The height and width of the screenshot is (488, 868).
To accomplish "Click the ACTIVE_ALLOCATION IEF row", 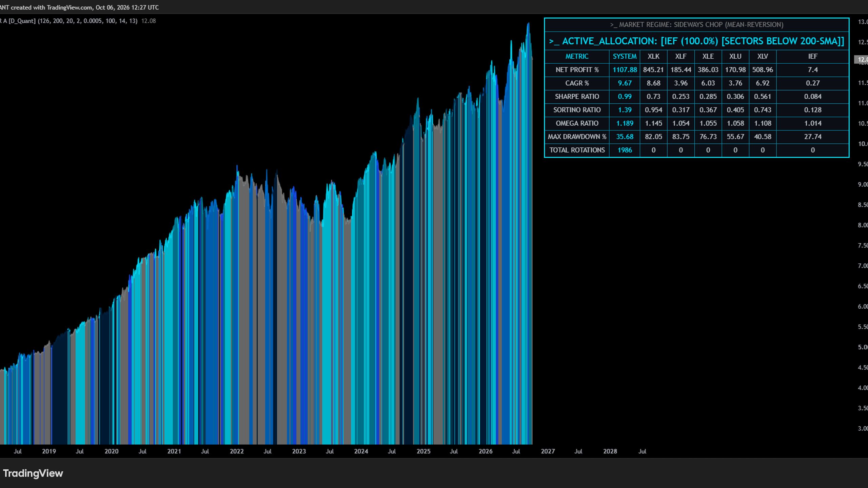I will tap(696, 41).
